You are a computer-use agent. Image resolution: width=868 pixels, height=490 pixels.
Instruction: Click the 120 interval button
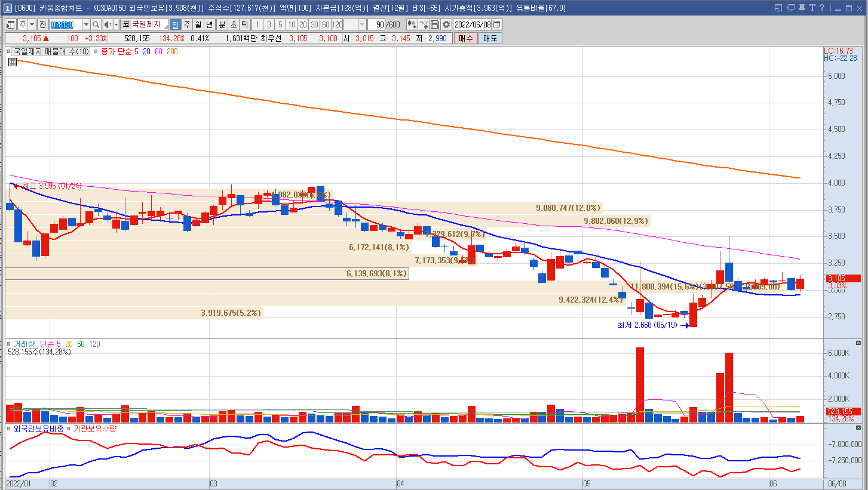pos(338,24)
